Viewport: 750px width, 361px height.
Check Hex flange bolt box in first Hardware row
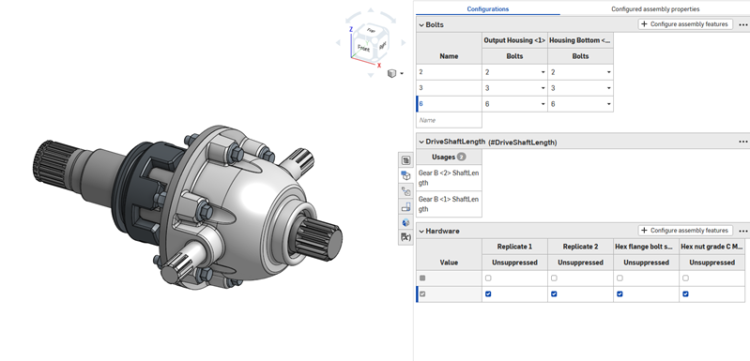(x=619, y=278)
